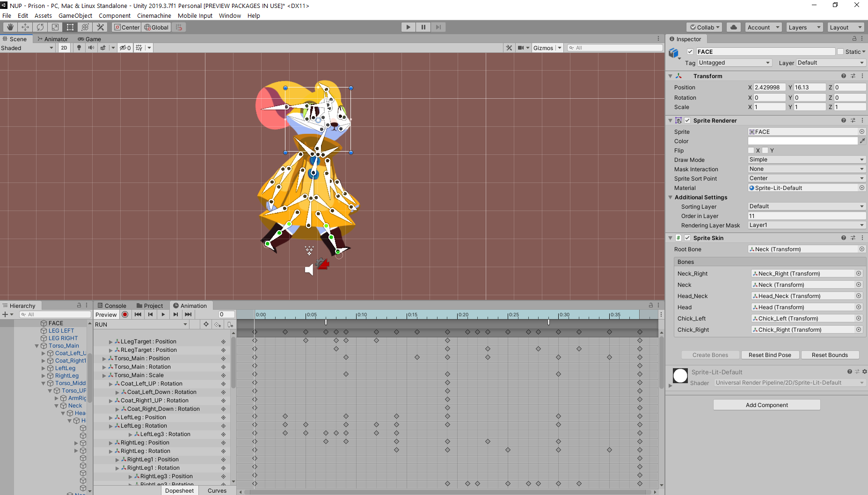Open cloud services button
The height and width of the screenshot is (495, 868).
(x=734, y=27)
